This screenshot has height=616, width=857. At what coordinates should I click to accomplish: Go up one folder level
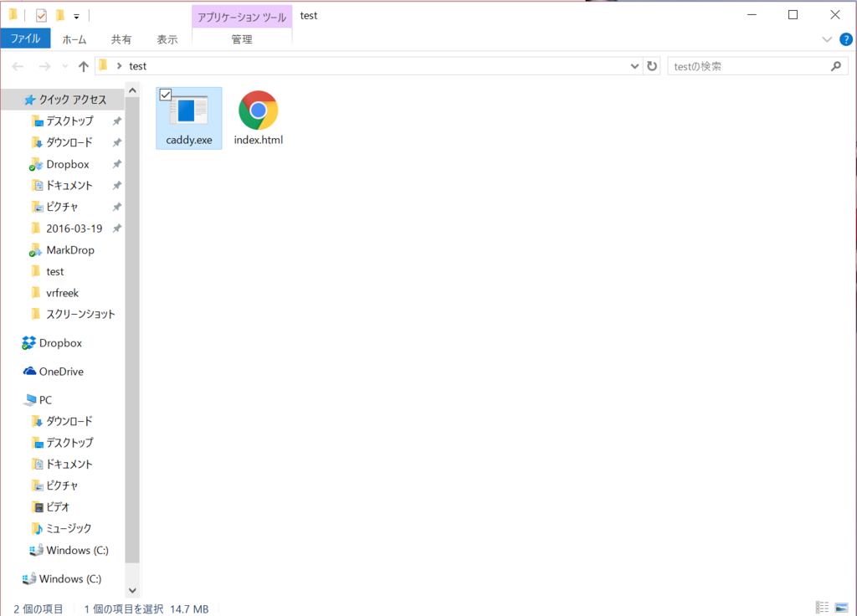pyautogui.click(x=83, y=67)
